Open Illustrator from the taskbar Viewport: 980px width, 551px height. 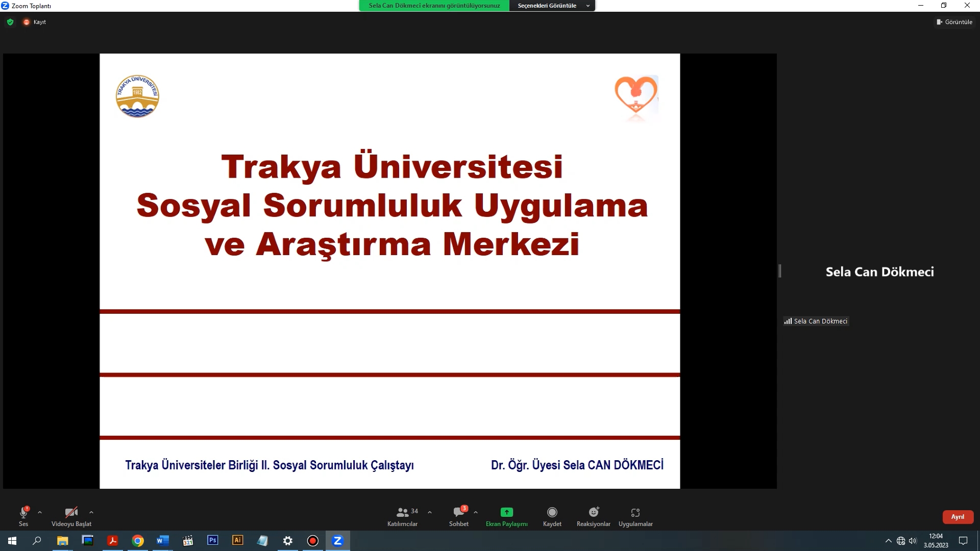pos(238,541)
